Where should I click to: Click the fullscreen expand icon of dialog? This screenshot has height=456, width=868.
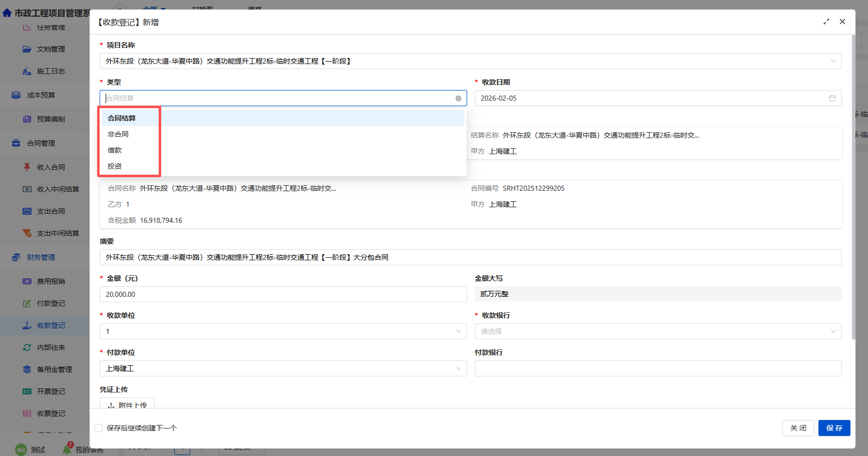(x=826, y=22)
